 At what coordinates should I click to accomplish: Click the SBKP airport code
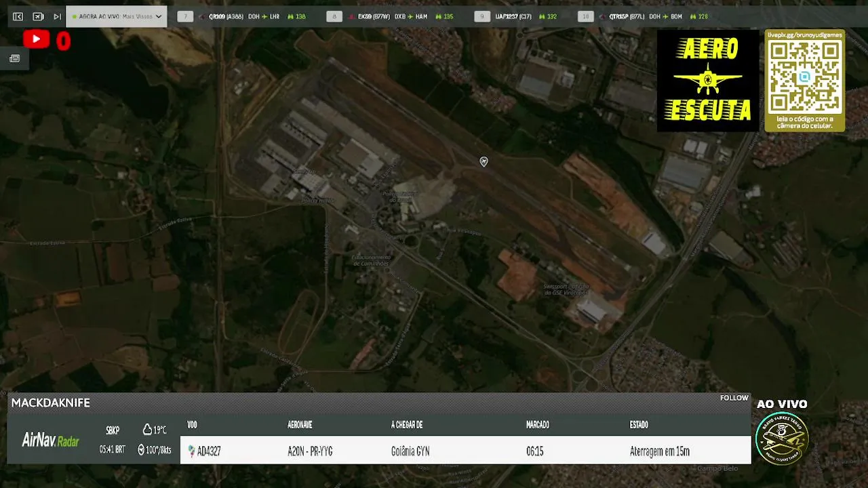click(113, 430)
